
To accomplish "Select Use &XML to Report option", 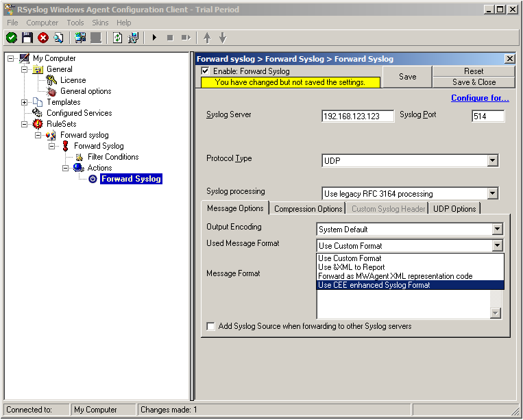I will (x=410, y=267).
